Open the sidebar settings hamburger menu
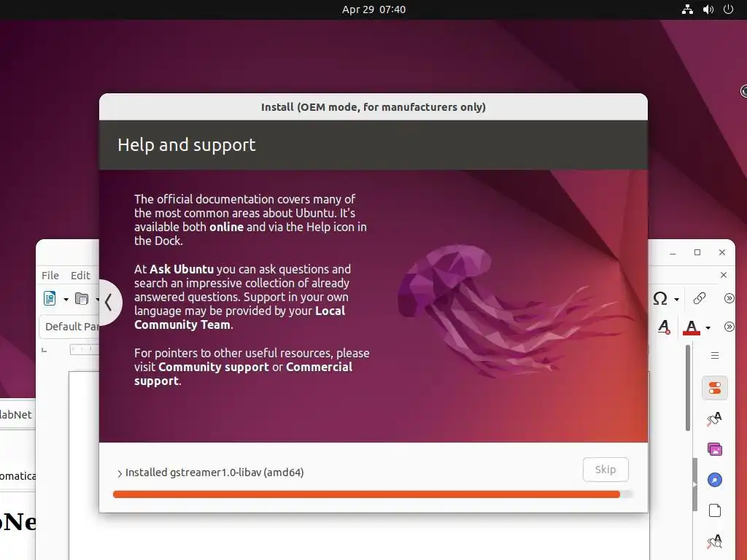Image resolution: width=747 pixels, height=560 pixels. coord(715,356)
